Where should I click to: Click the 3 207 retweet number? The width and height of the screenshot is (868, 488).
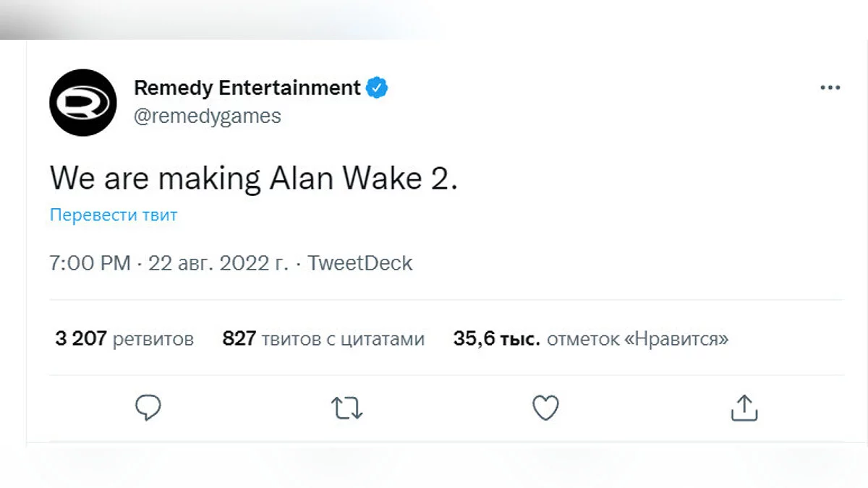click(81, 338)
